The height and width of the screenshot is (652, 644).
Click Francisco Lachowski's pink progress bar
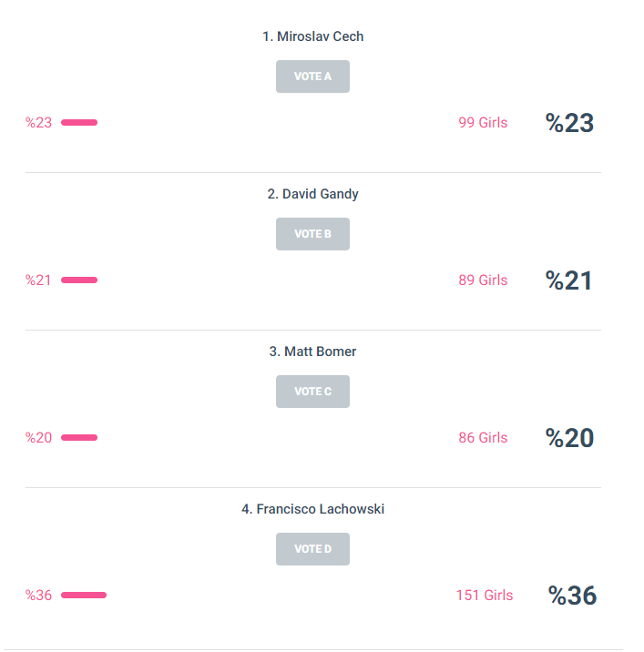[84, 596]
